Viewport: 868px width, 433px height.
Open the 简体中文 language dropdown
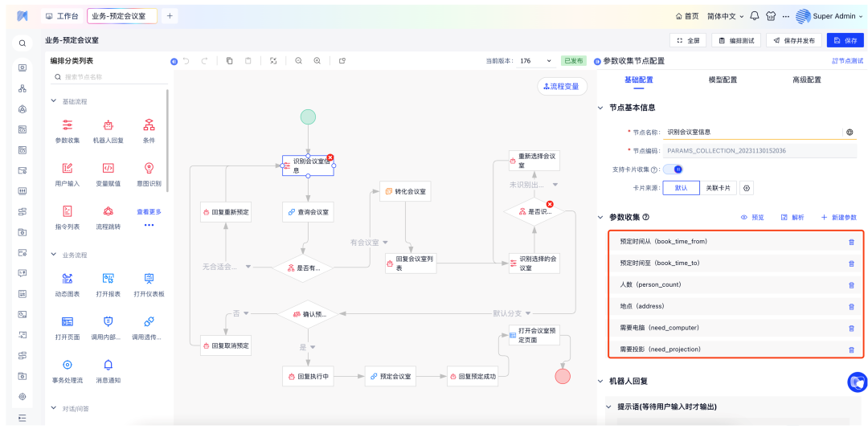tap(725, 16)
